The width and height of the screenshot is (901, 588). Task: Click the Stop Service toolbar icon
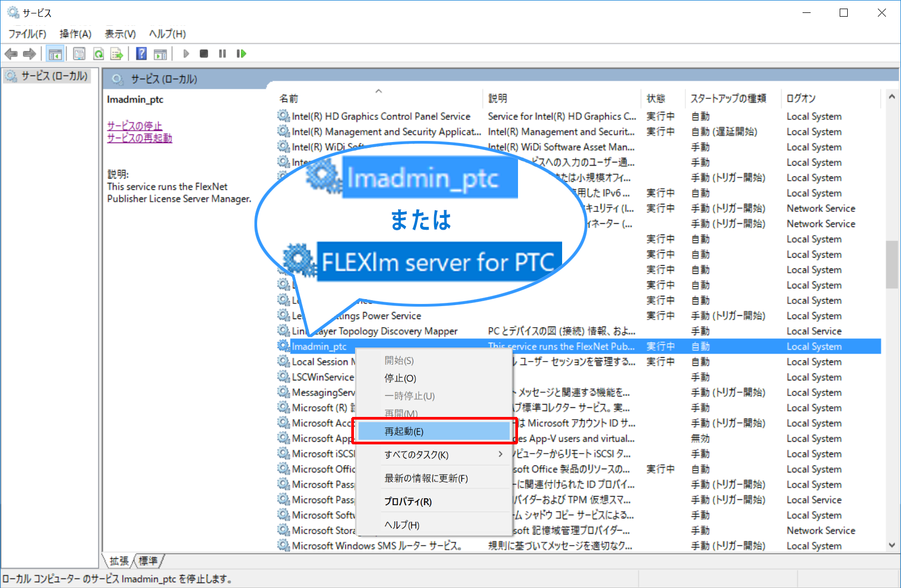point(204,54)
